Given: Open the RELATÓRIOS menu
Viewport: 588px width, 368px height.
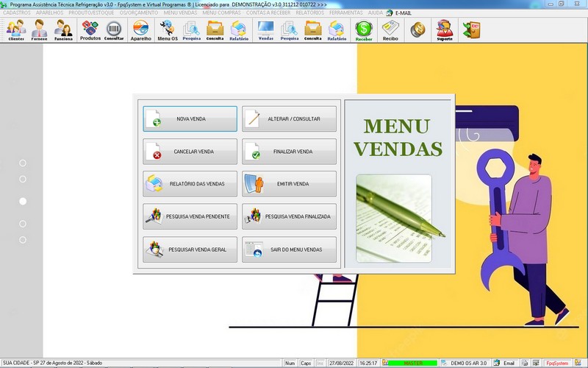Looking at the screenshot, I should (x=309, y=13).
